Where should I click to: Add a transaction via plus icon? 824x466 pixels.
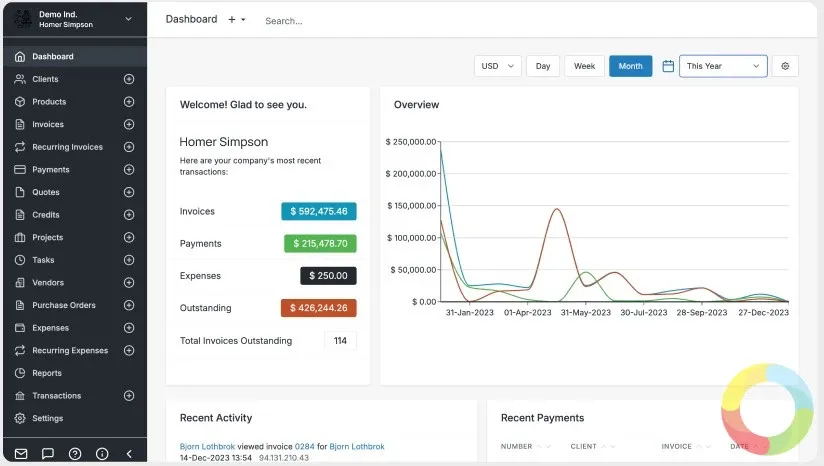tap(129, 396)
